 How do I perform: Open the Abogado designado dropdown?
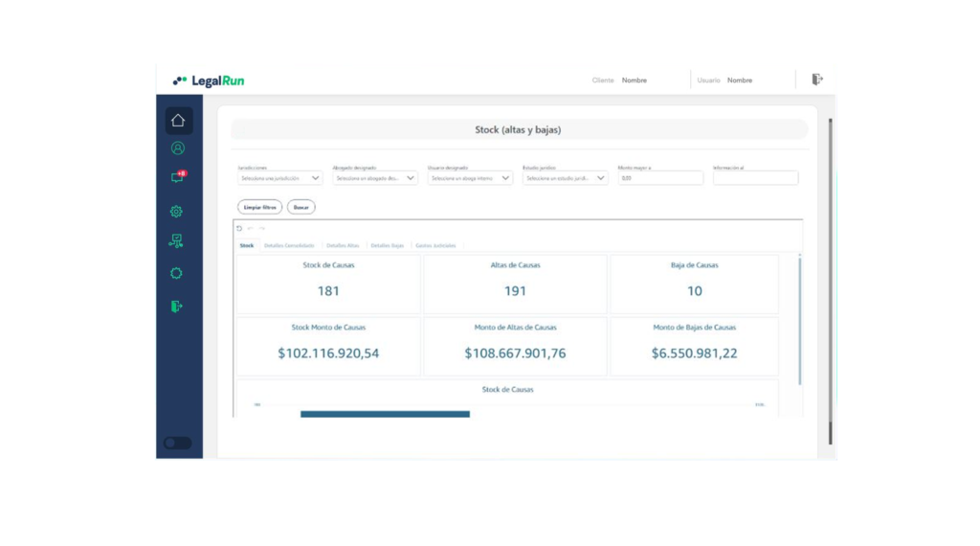pyautogui.click(x=374, y=178)
